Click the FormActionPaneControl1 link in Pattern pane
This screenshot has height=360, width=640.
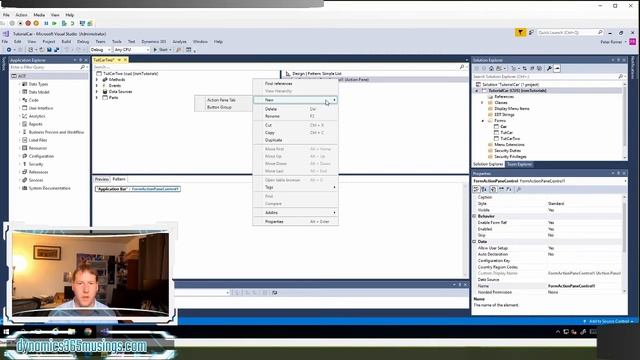155,189
